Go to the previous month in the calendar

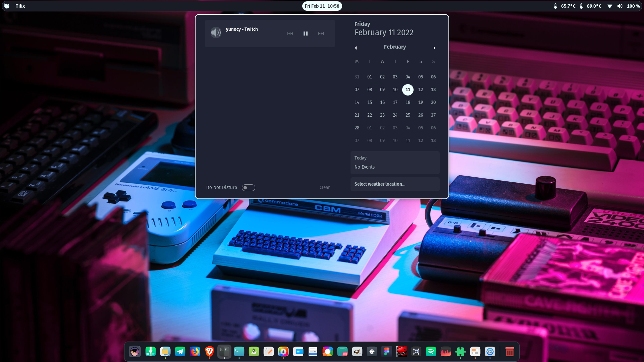[356, 48]
